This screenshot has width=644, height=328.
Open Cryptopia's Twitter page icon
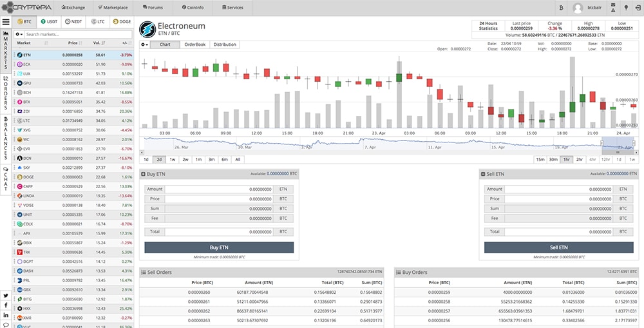coord(6,296)
